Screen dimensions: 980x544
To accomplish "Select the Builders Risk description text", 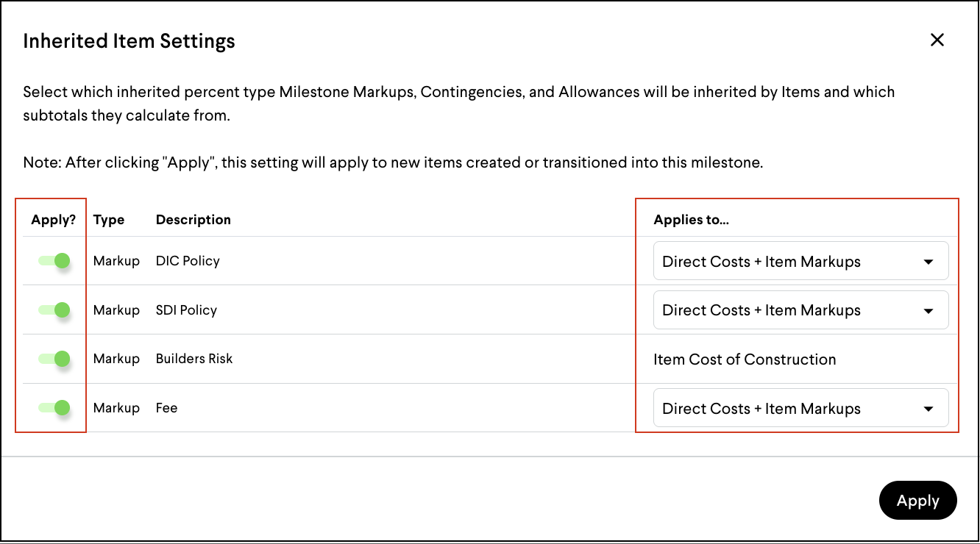I will (194, 359).
